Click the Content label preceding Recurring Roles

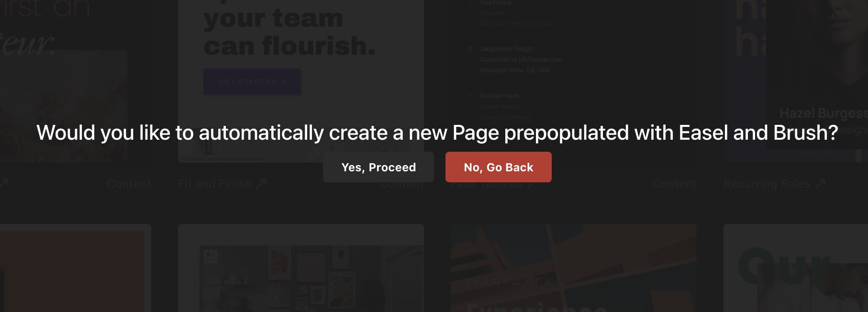pyautogui.click(x=674, y=184)
